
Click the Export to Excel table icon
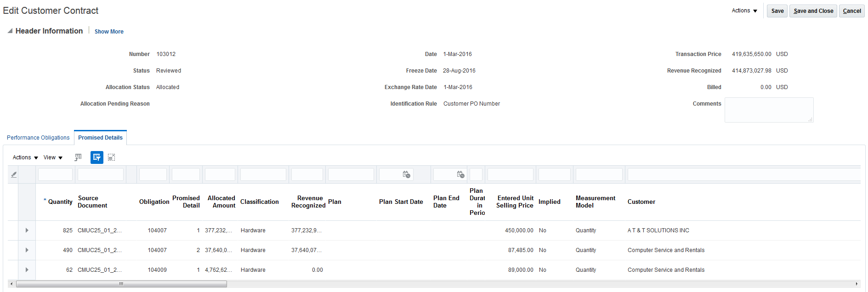coord(78,157)
